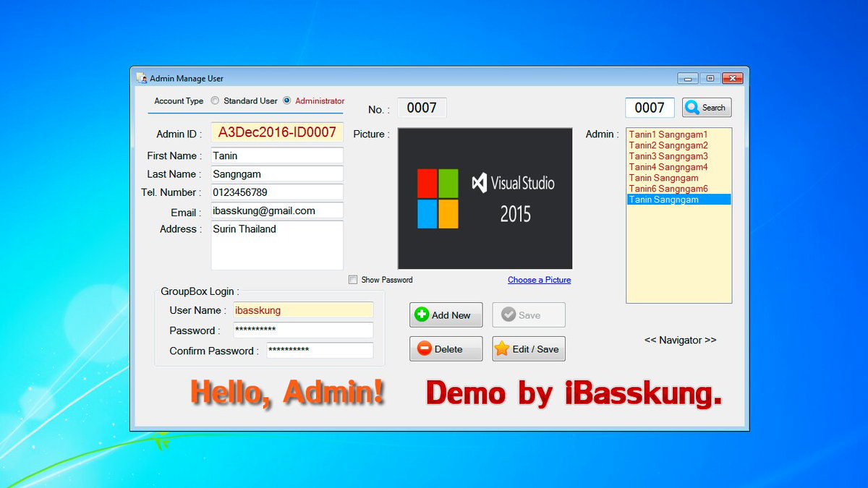868x488 pixels.
Task: Click the Search button with magnifier
Action: 707,108
